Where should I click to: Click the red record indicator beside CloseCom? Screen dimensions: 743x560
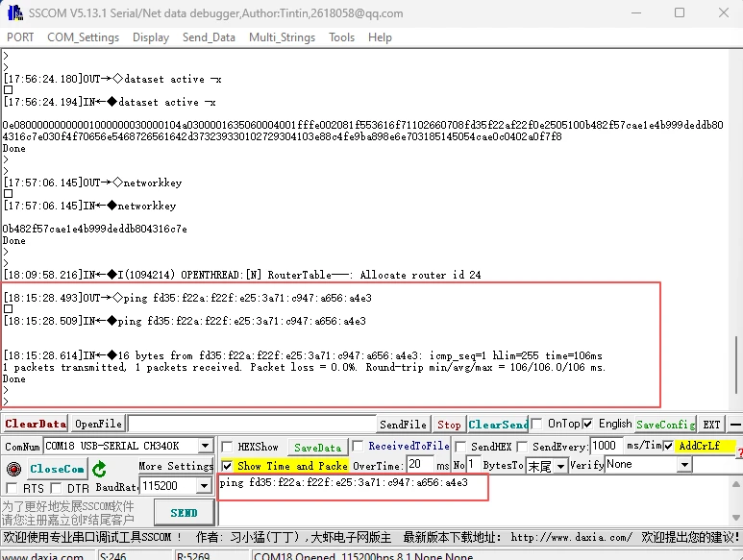[13, 469]
